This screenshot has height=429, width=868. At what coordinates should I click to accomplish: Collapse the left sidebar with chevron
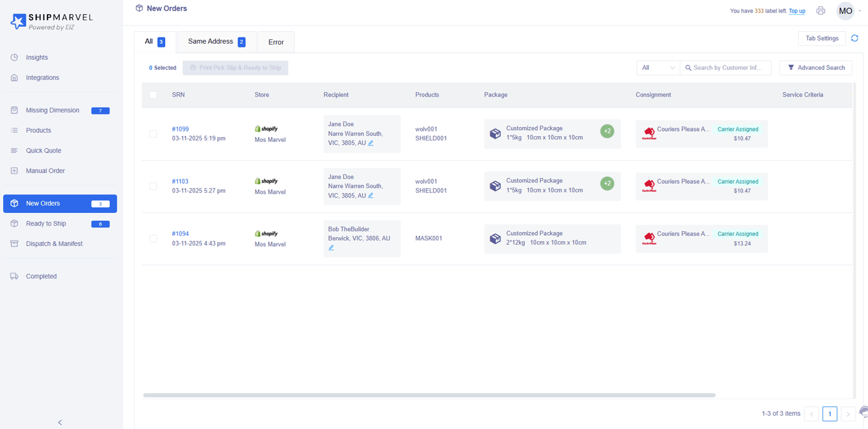click(x=60, y=422)
